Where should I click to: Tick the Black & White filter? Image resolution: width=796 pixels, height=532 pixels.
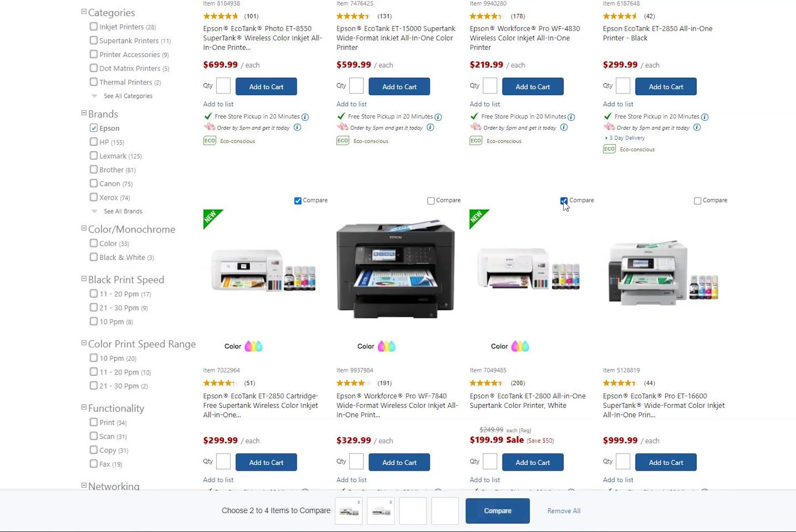[x=94, y=257]
